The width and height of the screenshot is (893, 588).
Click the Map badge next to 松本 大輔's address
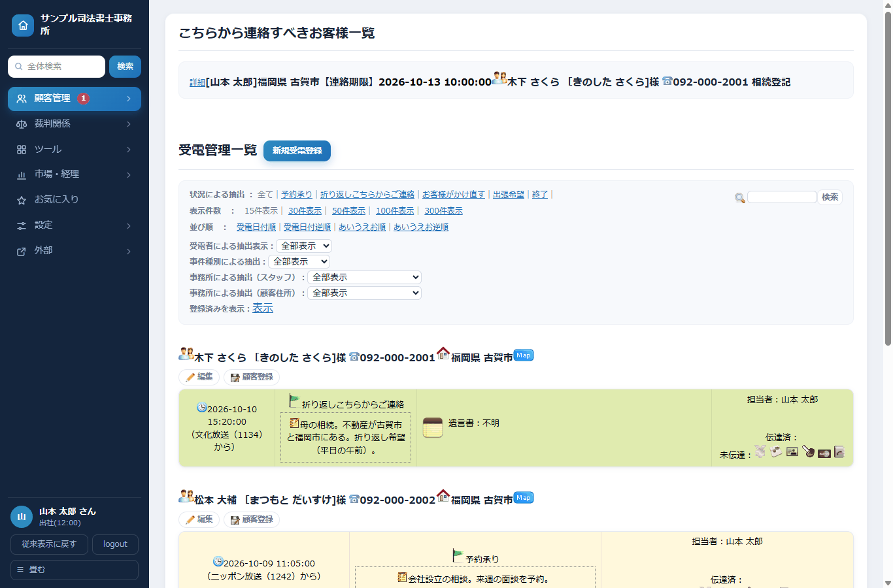pos(524,498)
